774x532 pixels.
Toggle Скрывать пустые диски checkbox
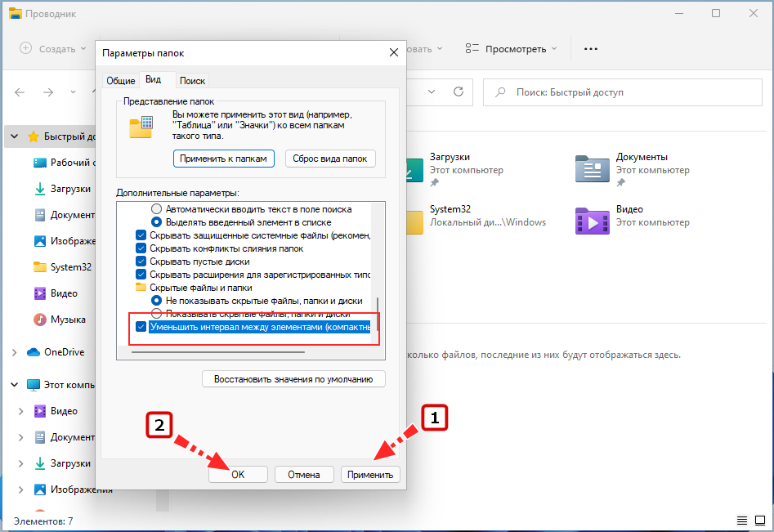click(x=141, y=262)
